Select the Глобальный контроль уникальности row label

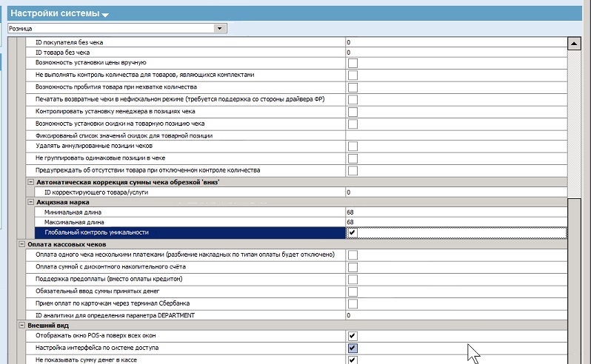coord(96,232)
